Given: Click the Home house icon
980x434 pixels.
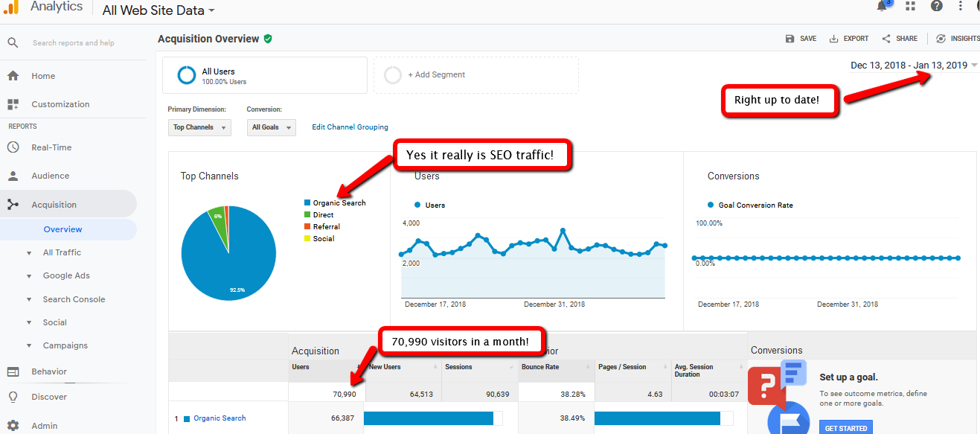Looking at the screenshot, I should point(13,76).
